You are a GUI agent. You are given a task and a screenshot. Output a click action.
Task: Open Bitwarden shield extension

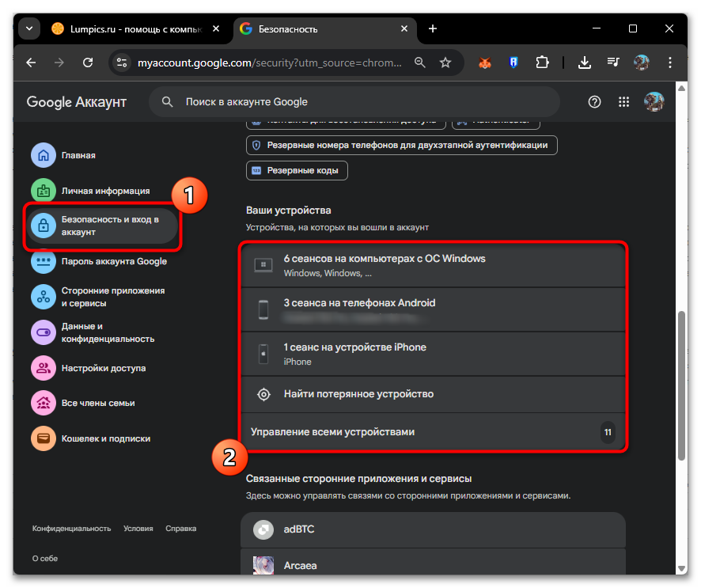point(513,63)
